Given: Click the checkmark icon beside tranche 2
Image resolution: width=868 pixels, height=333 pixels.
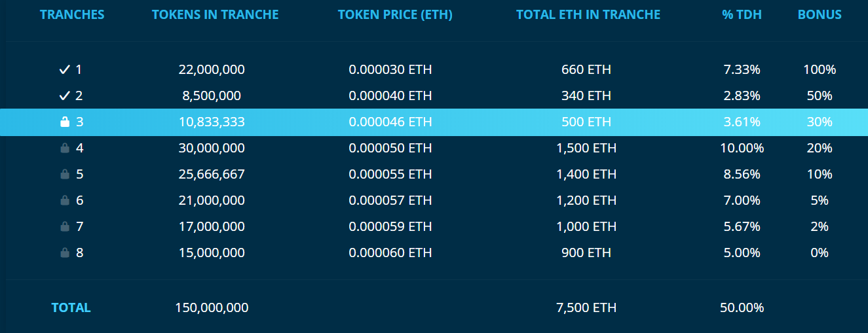Looking at the screenshot, I should tap(64, 96).
